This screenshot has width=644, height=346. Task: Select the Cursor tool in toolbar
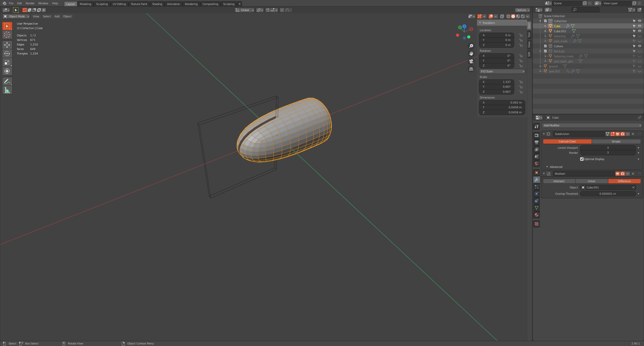coord(7,35)
